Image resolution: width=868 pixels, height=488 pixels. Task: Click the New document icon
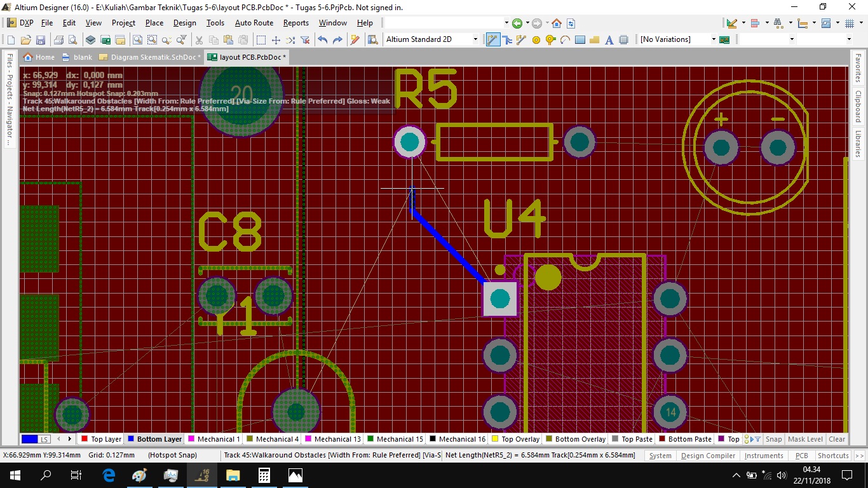coord(11,40)
